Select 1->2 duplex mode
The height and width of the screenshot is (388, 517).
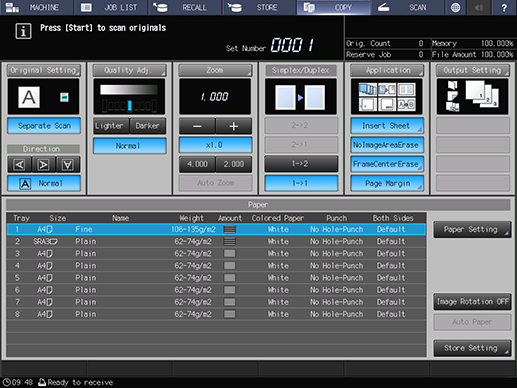301,164
